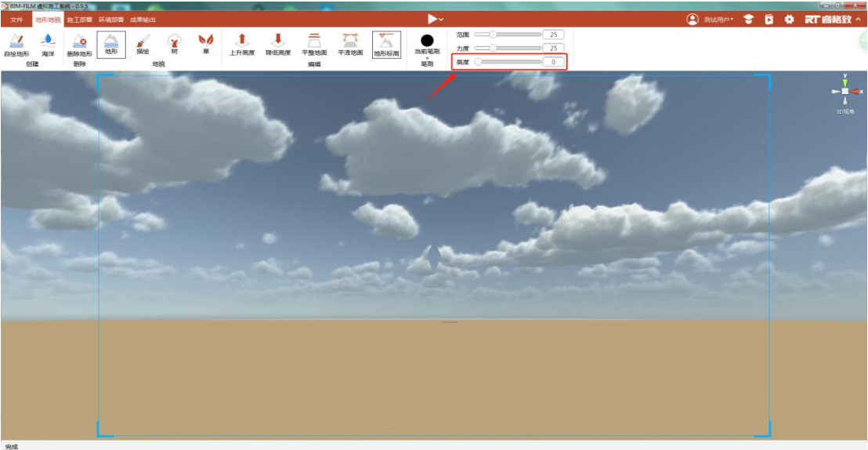Click the 力度 value field showing 25
This screenshot has width=868, height=450.
[x=554, y=49]
